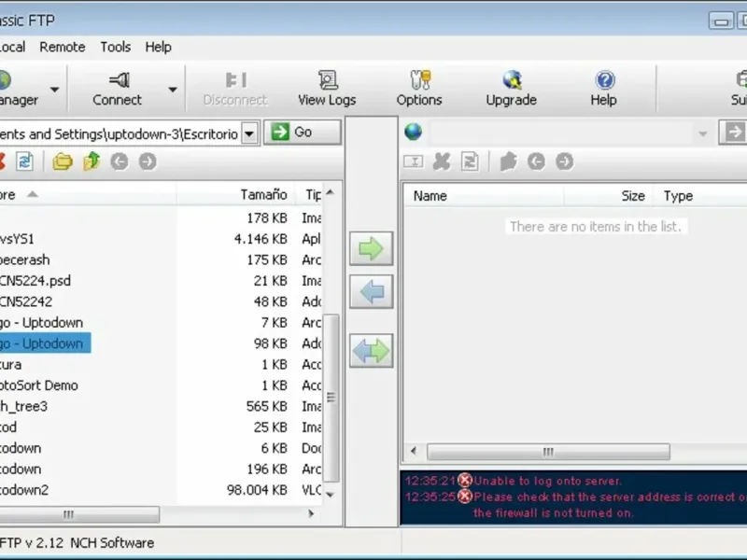
Task: Upload with the green right arrow
Action: pyautogui.click(x=371, y=248)
